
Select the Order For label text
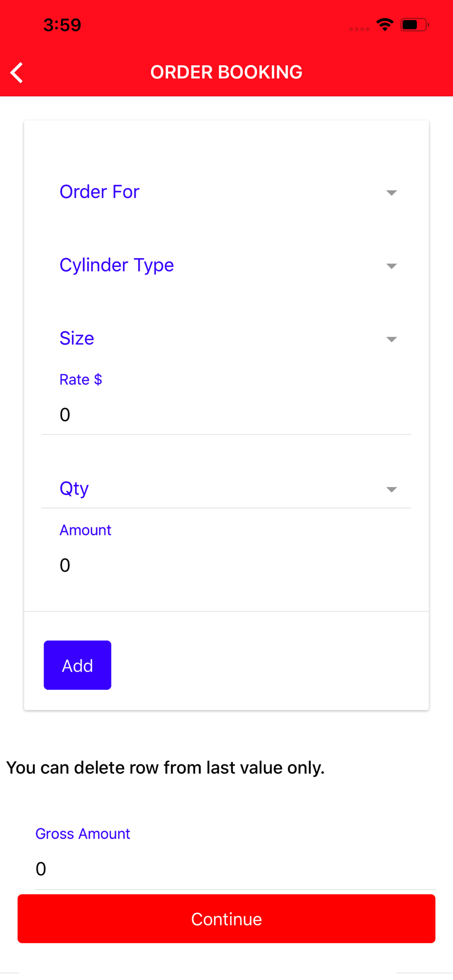tap(100, 192)
